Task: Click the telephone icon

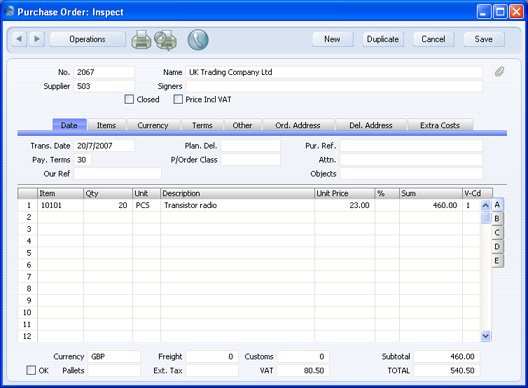Action: point(198,40)
